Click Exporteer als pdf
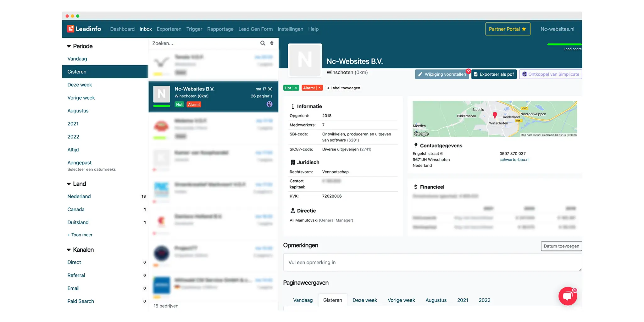Viewport: 644px width, 322px height. (x=494, y=74)
